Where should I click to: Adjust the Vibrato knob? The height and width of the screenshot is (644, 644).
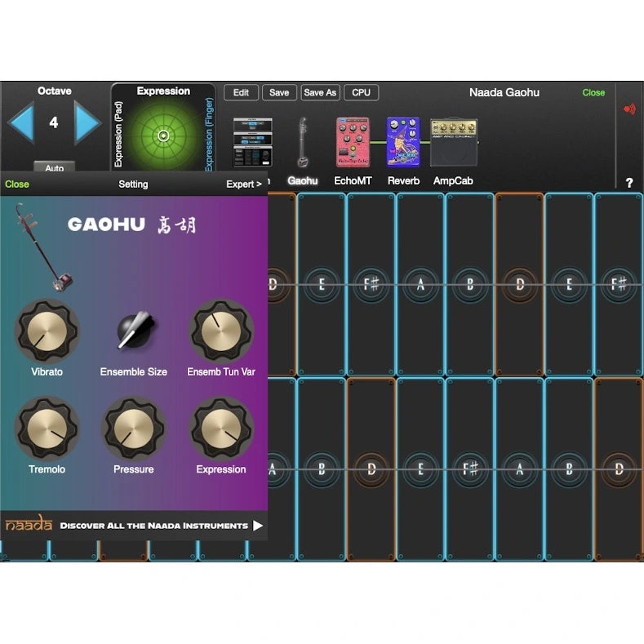47,331
